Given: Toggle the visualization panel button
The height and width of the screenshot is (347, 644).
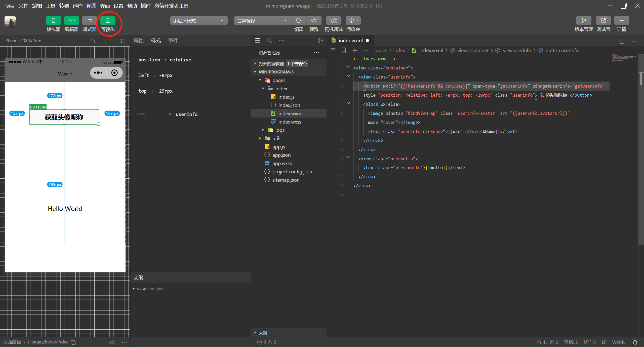Looking at the screenshot, I should pos(108,20).
